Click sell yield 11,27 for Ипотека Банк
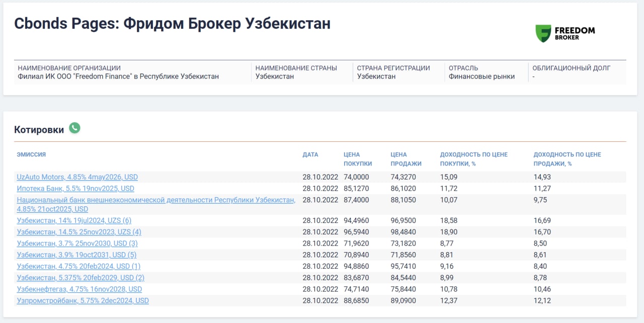 point(542,189)
